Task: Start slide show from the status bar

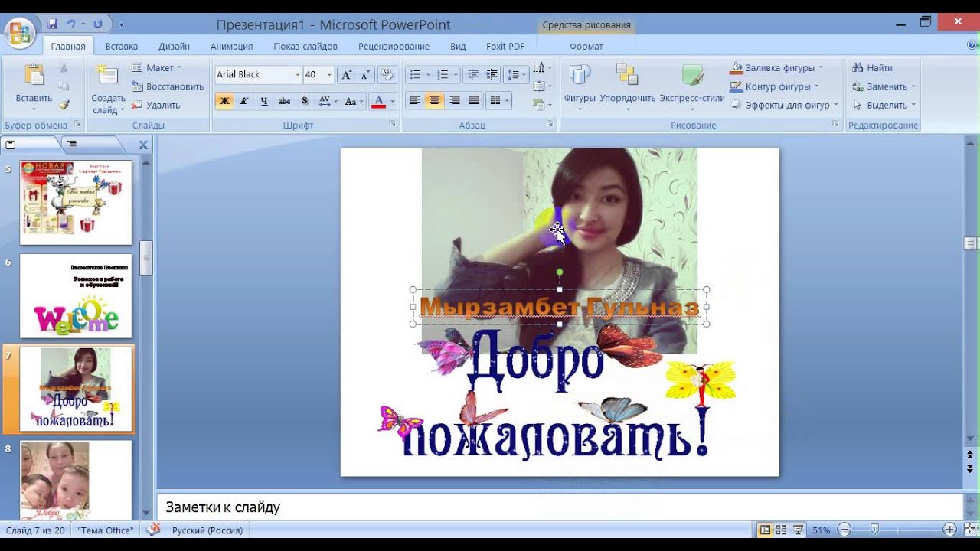Action: (799, 530)
